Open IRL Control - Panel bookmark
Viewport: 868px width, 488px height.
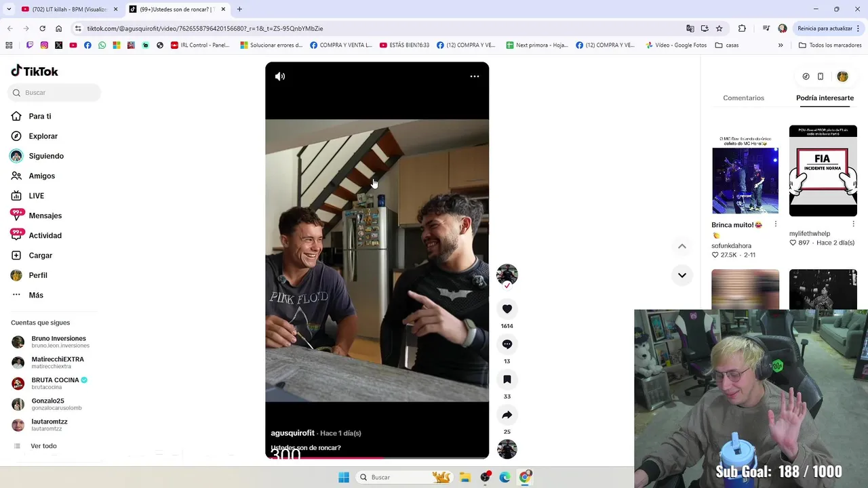coord(200,45)
